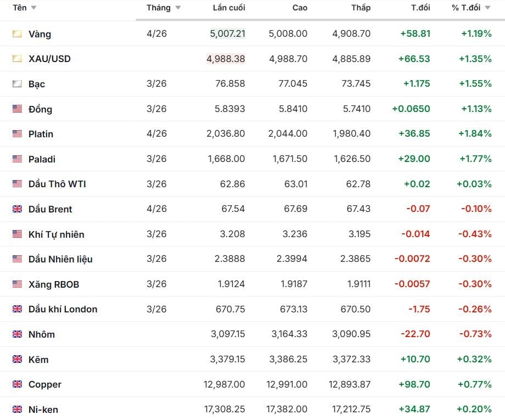Open the Tháng column sort arrow
This screenshot has height=420, width=505.
[x=178, y=8]
